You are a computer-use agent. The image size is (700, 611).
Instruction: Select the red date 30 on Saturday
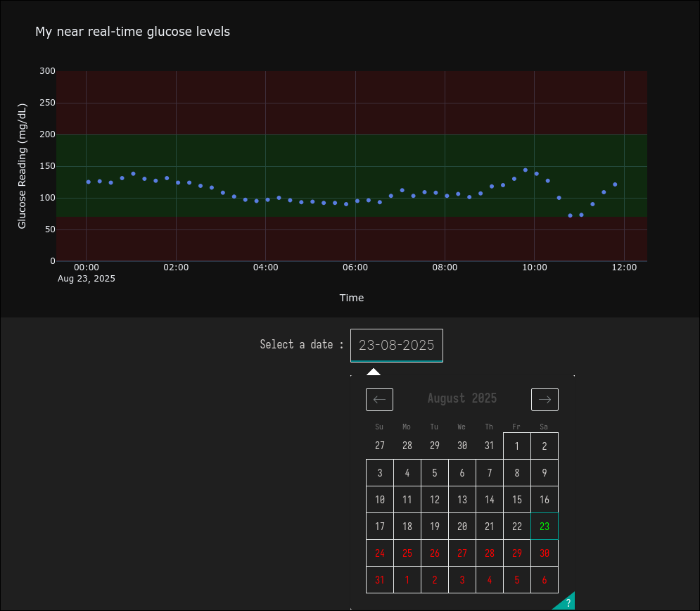coord(544,553)
